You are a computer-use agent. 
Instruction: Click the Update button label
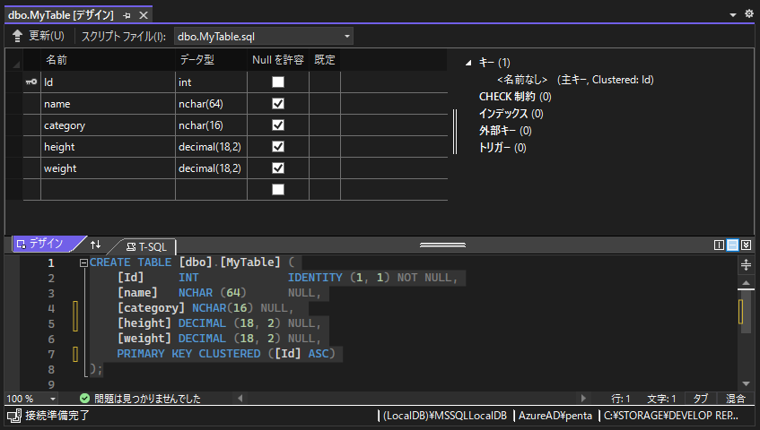(46, 36)
